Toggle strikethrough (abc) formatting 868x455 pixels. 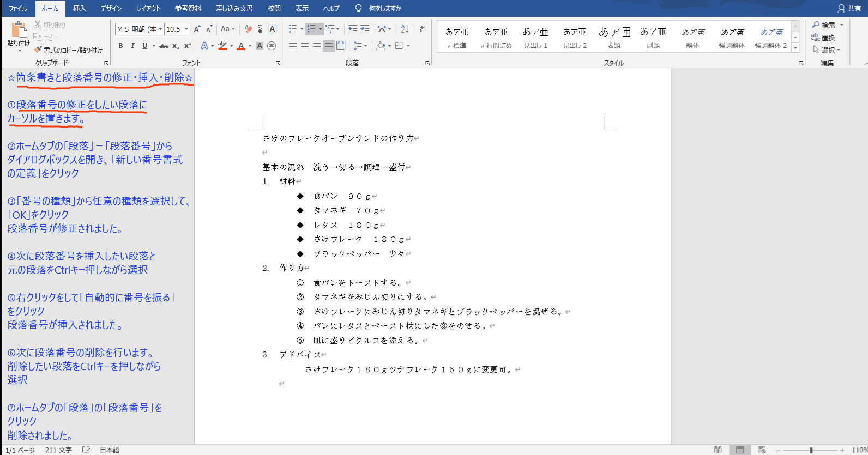(x=164, y=46)
